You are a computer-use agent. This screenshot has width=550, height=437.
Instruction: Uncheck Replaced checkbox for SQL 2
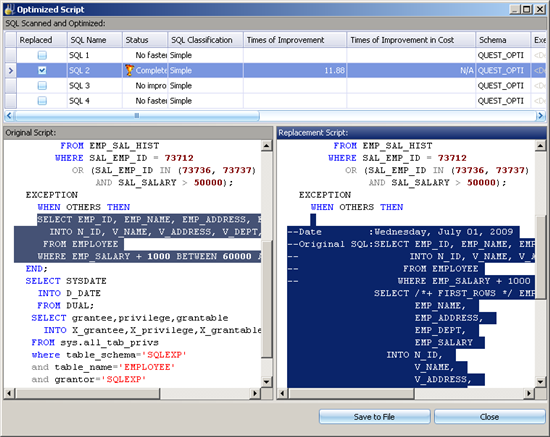tap(42, 70)
